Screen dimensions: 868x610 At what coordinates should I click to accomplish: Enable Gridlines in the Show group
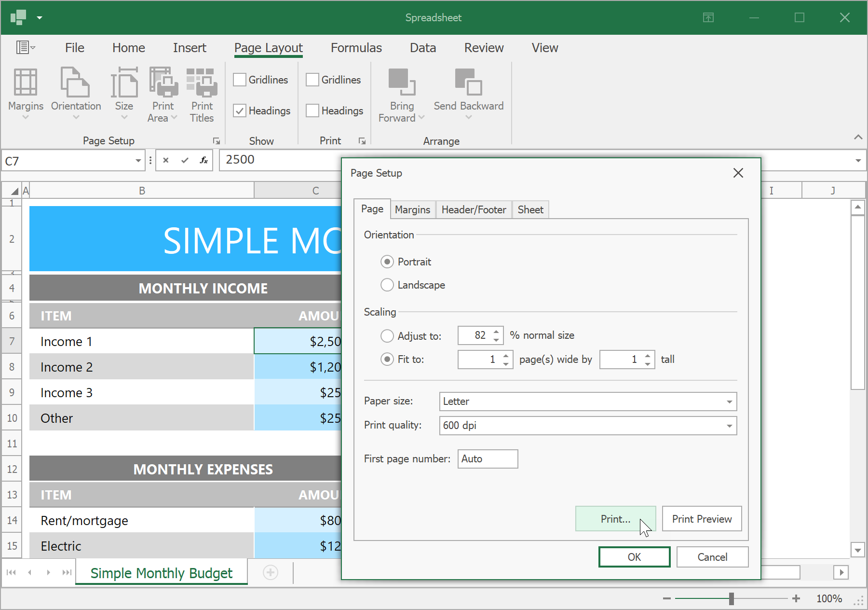[240, 80]
